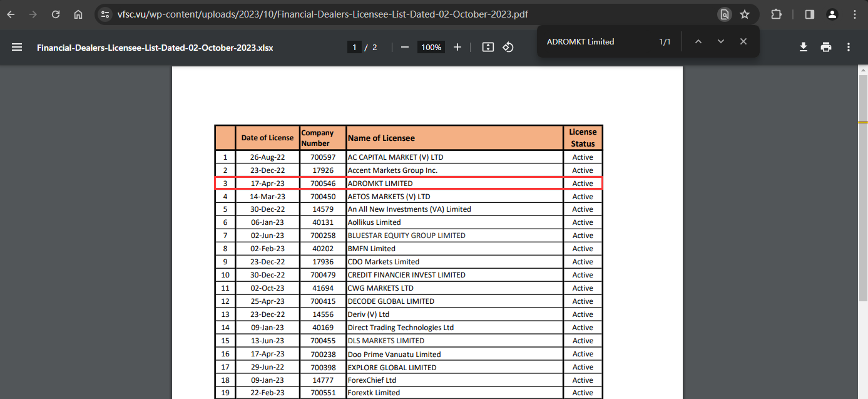Click CDO Markets Limited cell
The height and width of the screenshot is (399, 868).
[x=455, y=262]
